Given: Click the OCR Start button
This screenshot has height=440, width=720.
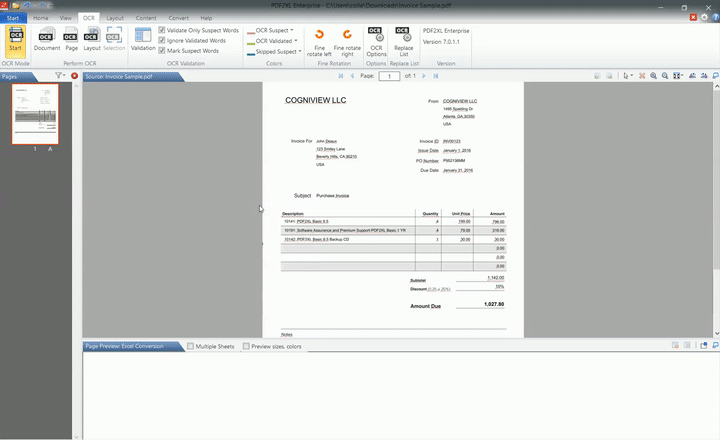Looking at the screenshot, I should [x=15, y=40].
